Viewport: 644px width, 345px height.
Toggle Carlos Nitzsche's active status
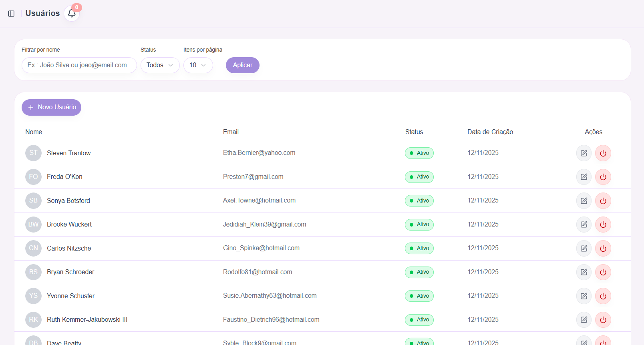(x=603, y=249)
